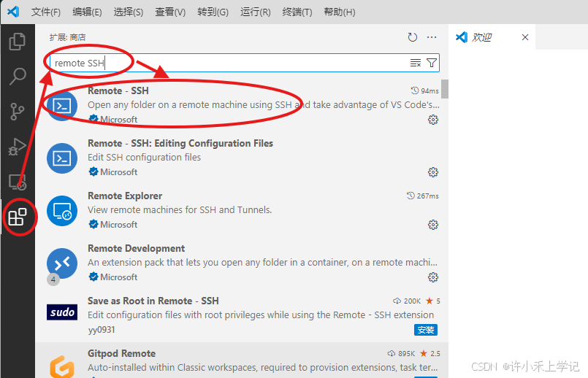
Task: Click the extensions list scrollbar thumb
Action: [445, 89]
